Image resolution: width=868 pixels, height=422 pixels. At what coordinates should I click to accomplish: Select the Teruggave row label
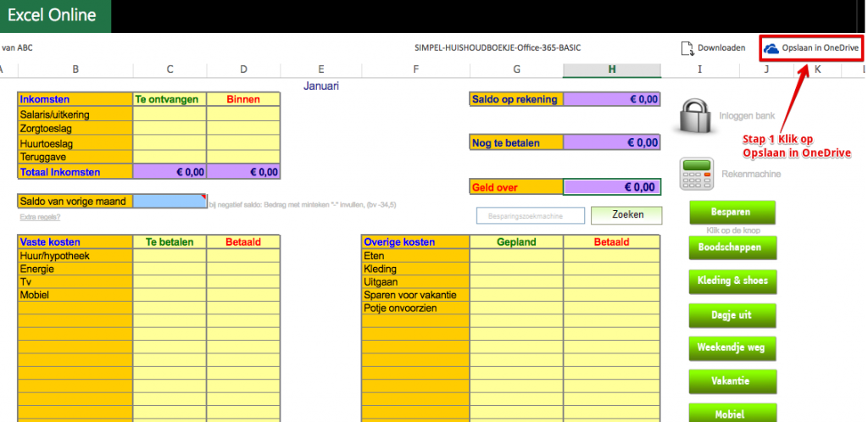pyautogui.click(x=75, y=157)
